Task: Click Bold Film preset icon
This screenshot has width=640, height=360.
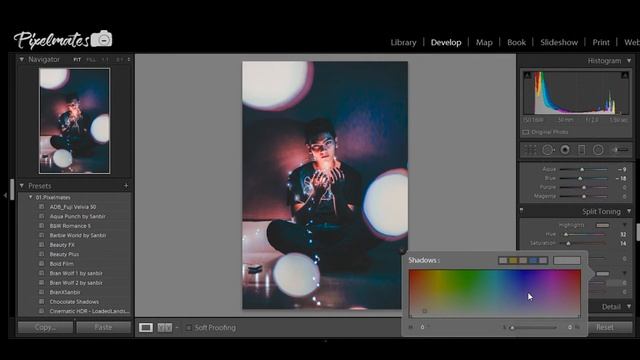Action: tap(41, 264)
